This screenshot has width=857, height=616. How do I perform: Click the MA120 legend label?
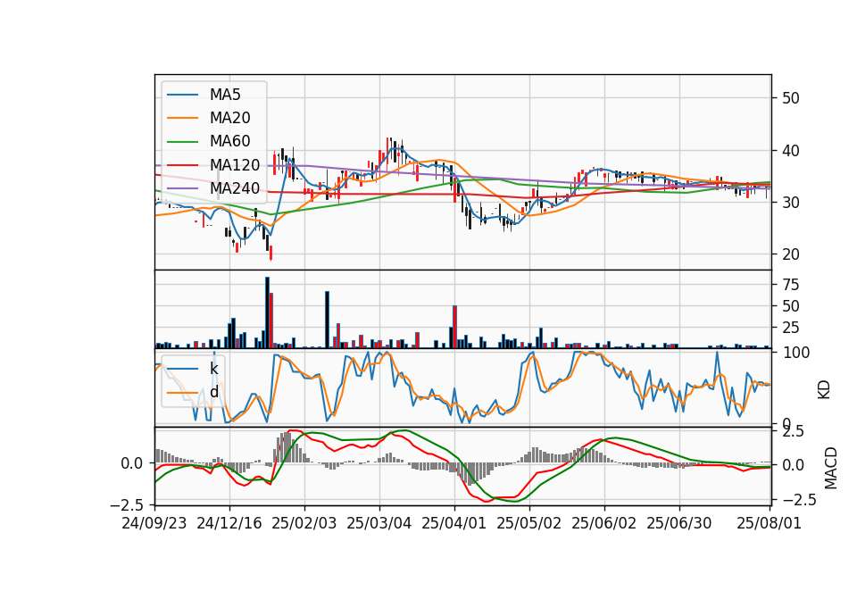pos(235,165)
